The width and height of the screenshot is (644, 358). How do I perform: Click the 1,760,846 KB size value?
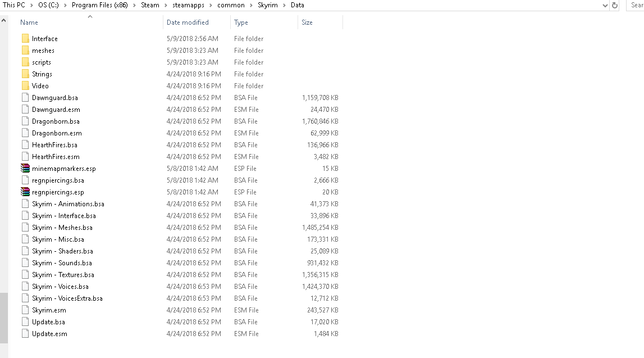tap(320, 121)
